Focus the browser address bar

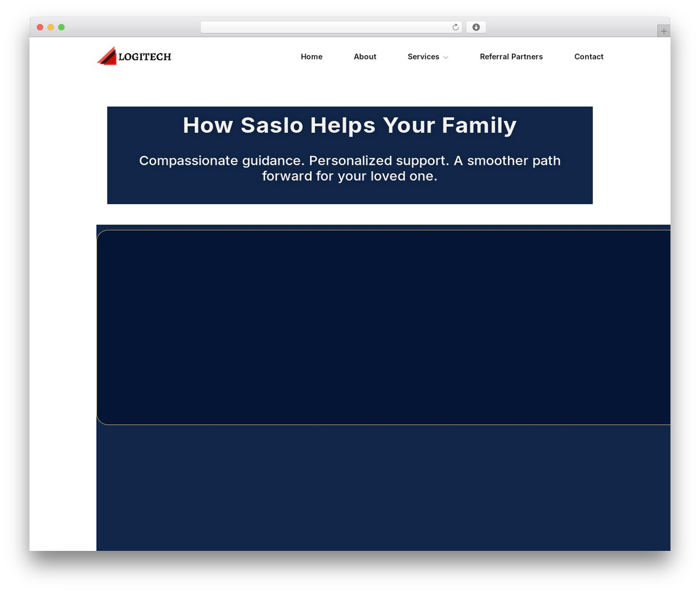click(x=331, y=27)
